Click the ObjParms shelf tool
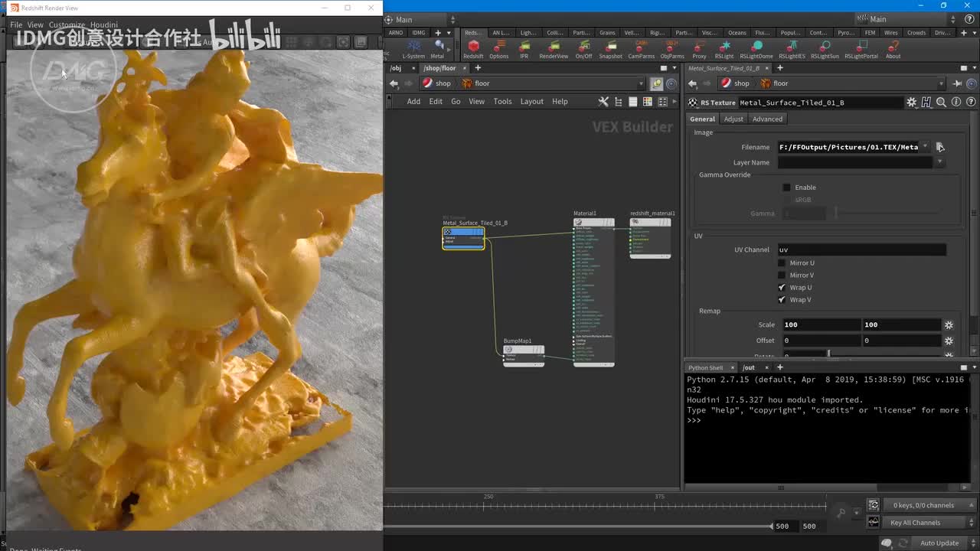 (672, 50)
